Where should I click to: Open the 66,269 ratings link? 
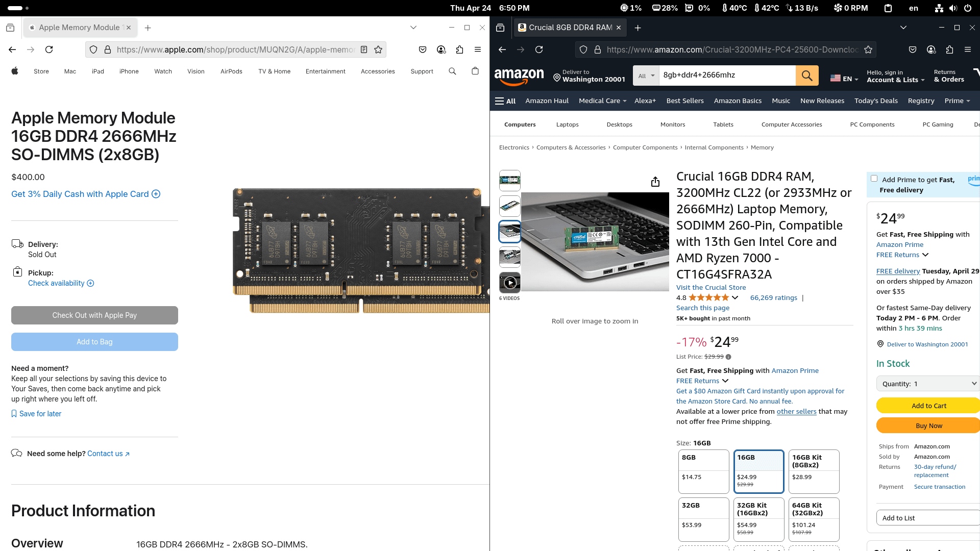[773, 298]
